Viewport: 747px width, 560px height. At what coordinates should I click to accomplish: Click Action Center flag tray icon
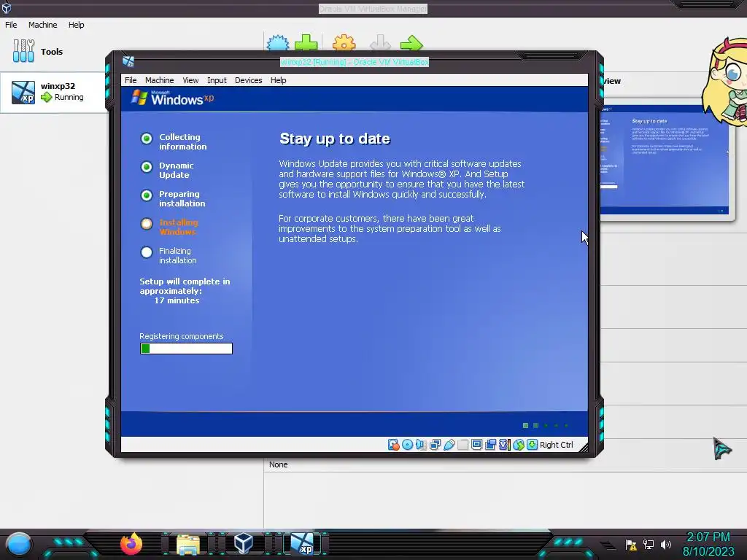631,544
